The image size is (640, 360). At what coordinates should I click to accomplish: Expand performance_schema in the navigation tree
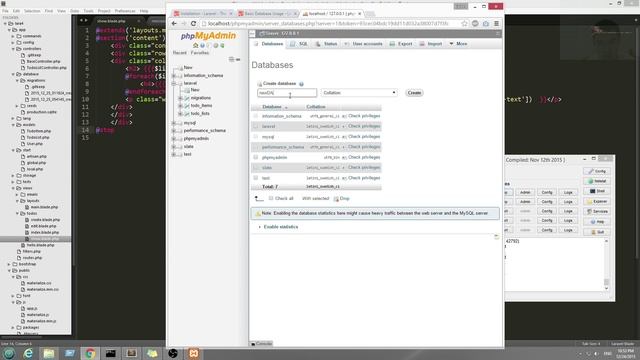click(174, 131)
